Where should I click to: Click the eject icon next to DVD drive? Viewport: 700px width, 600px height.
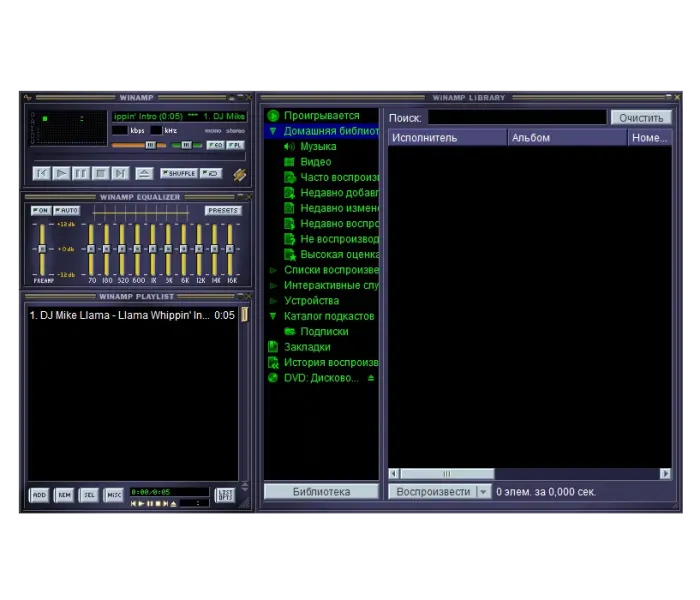[371, 378]
